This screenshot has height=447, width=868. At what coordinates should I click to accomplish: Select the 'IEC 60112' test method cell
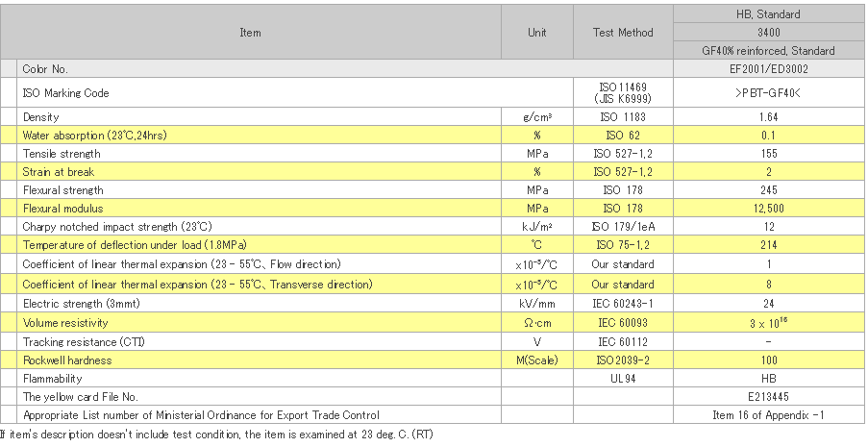[622, 341]
